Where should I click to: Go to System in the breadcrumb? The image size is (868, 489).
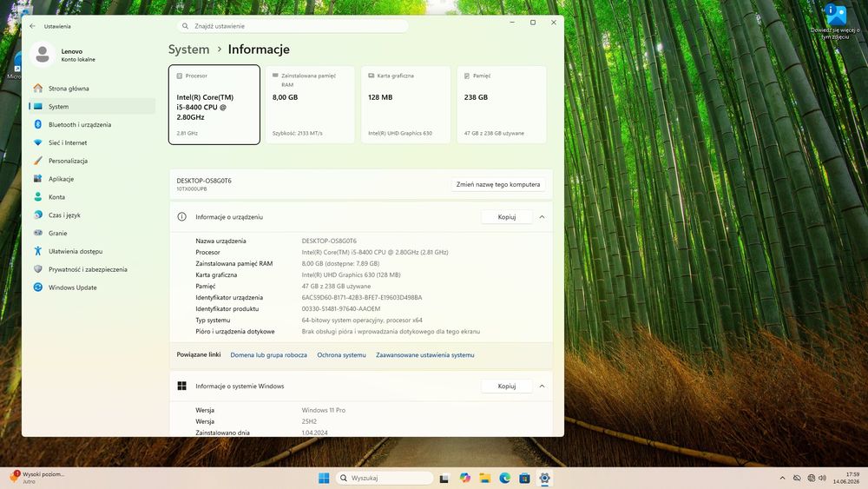pyautogui.click(x=188, y=50)
